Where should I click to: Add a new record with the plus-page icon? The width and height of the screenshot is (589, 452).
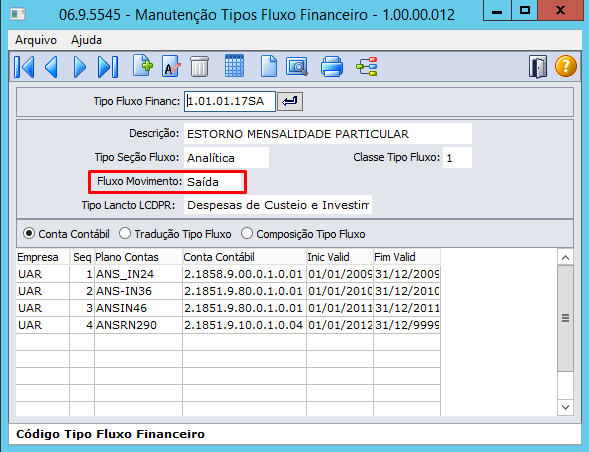(143, 66)
